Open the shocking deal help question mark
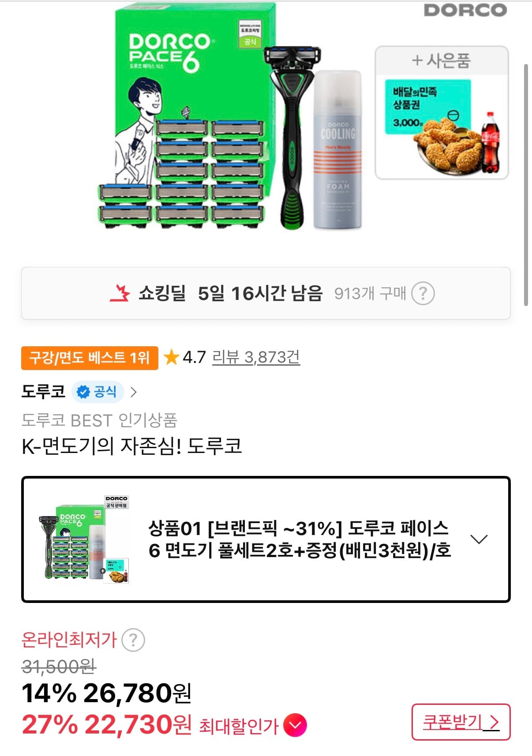This screenshot has height=756, width=532. point(423,293)
